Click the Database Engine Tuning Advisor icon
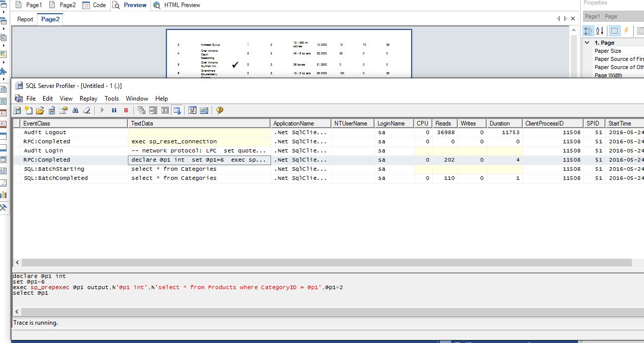The height and width of the screenshot is (343, 644). pos(192,110)
